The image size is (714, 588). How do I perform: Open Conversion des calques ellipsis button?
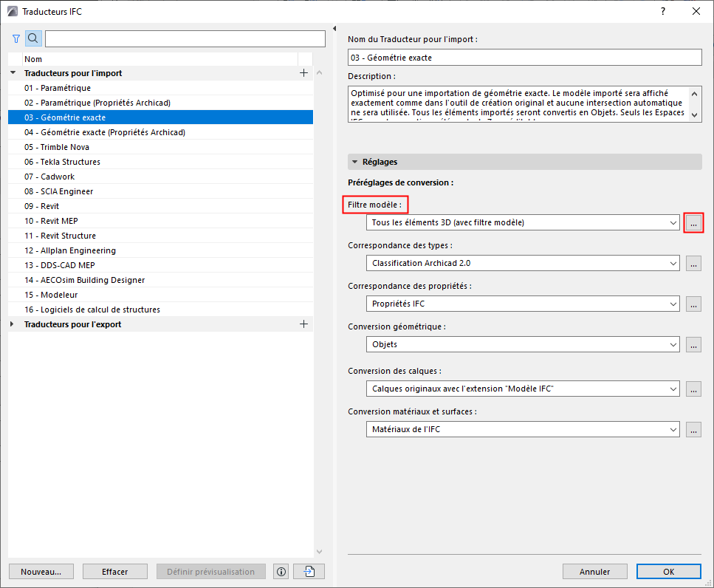693,389
